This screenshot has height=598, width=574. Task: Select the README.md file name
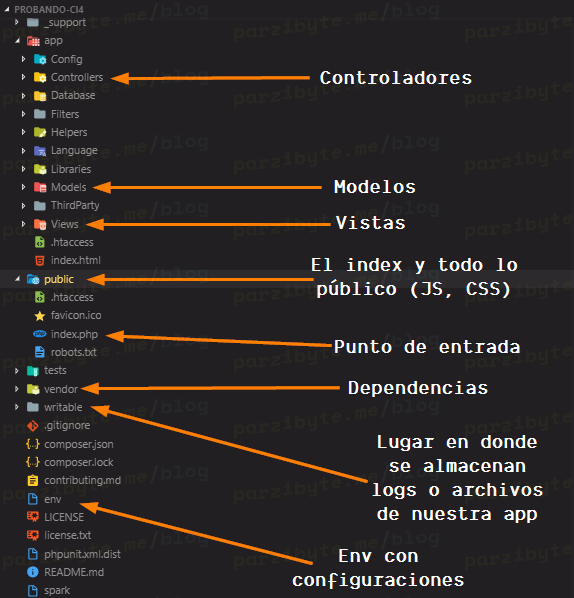(74, 572)
